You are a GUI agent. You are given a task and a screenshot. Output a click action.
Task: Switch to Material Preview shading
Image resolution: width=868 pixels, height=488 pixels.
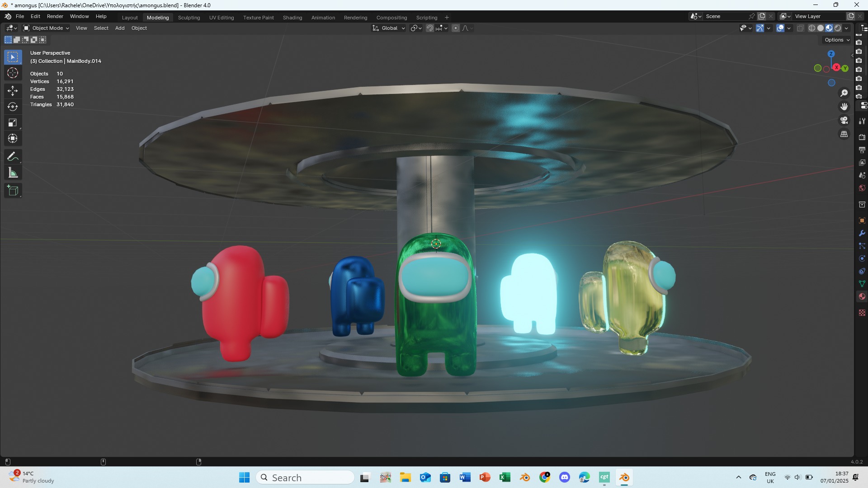click(829, 28)
